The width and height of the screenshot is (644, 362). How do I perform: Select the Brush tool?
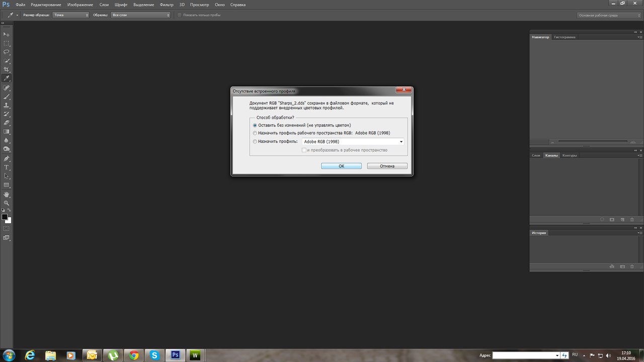tap(7, 96)
